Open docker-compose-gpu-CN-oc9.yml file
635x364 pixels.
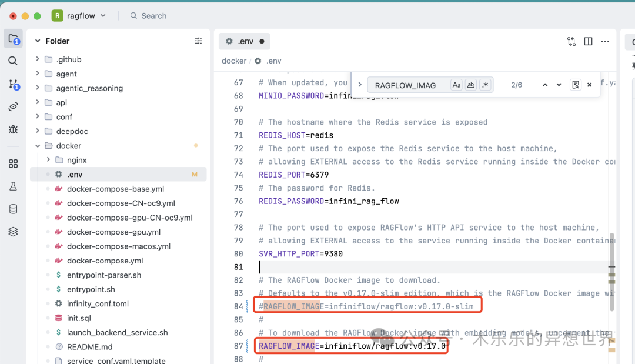pyautogui.click(x=129, y=218)
